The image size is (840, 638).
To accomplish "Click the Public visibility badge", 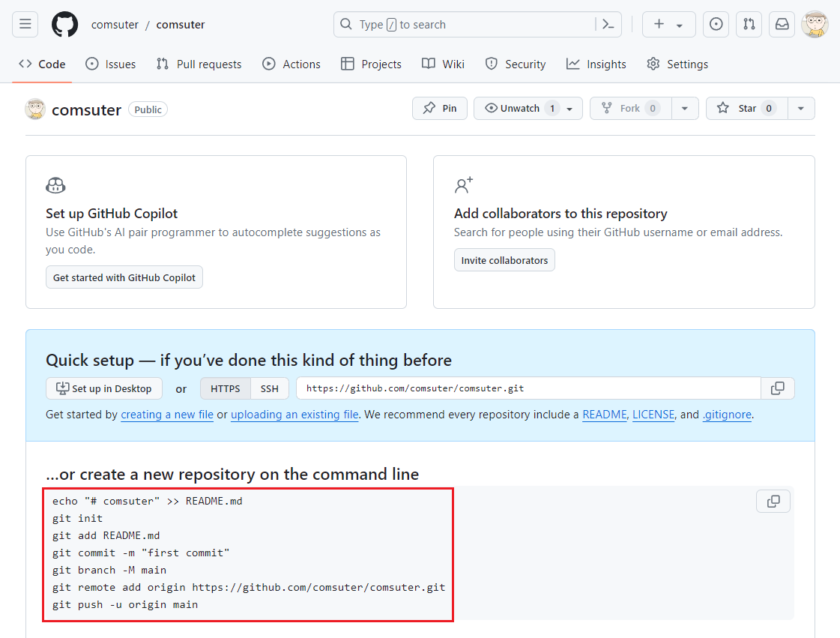I will pyautogui.click(x=148, y=109).
